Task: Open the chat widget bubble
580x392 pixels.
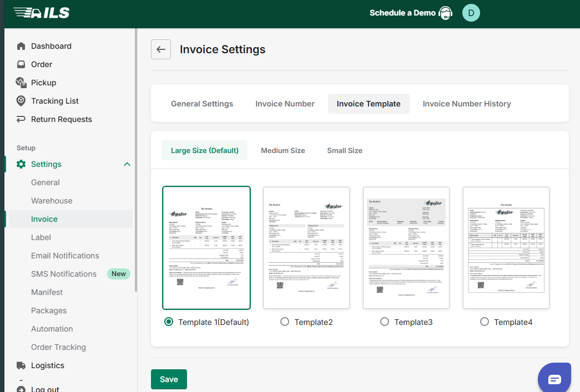Action: [x=554, y=379]
